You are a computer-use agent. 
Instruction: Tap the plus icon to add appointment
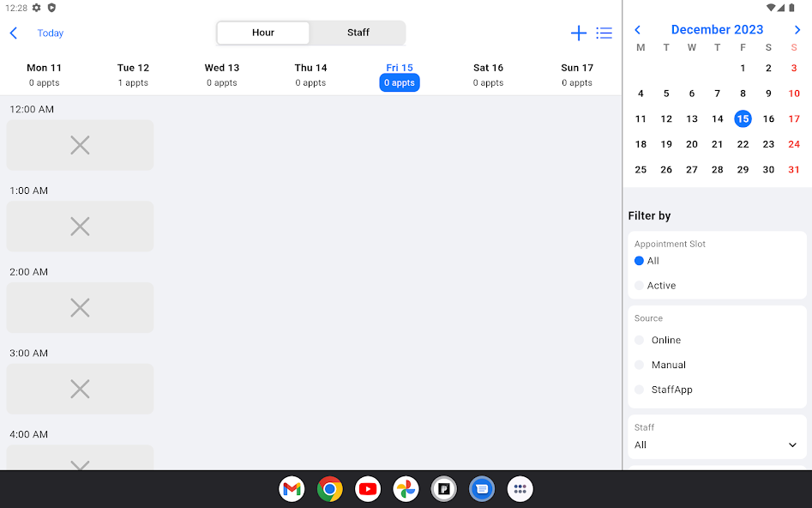[x=579, y=33]
